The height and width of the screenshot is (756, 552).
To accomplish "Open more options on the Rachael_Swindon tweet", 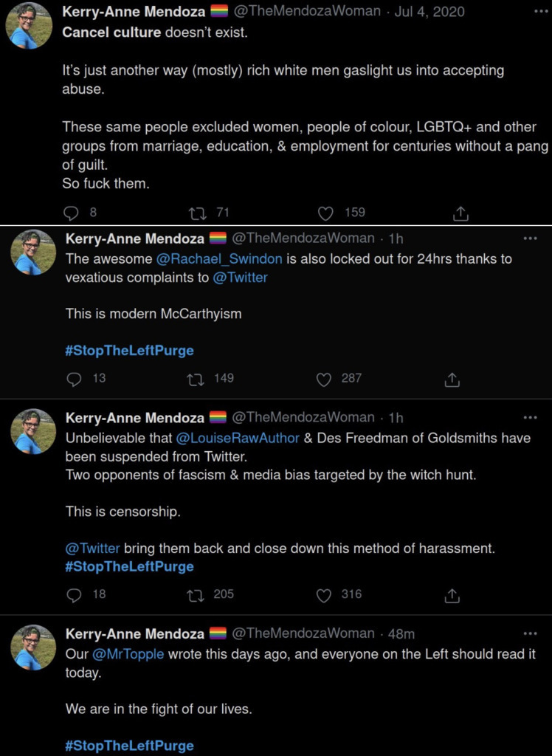I will [x=530, y=238].
